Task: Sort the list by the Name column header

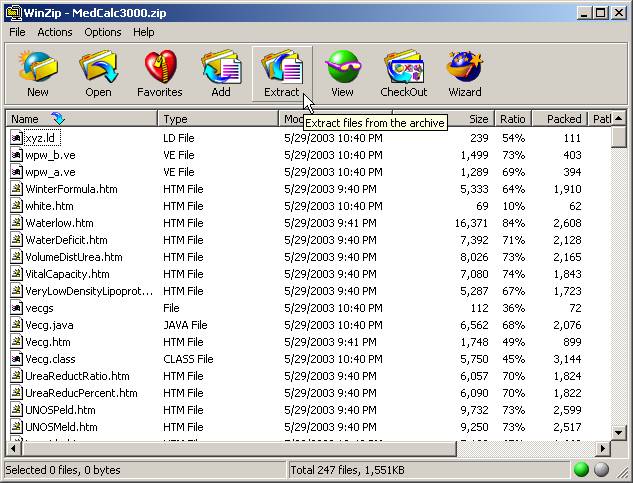Action: 80,119
